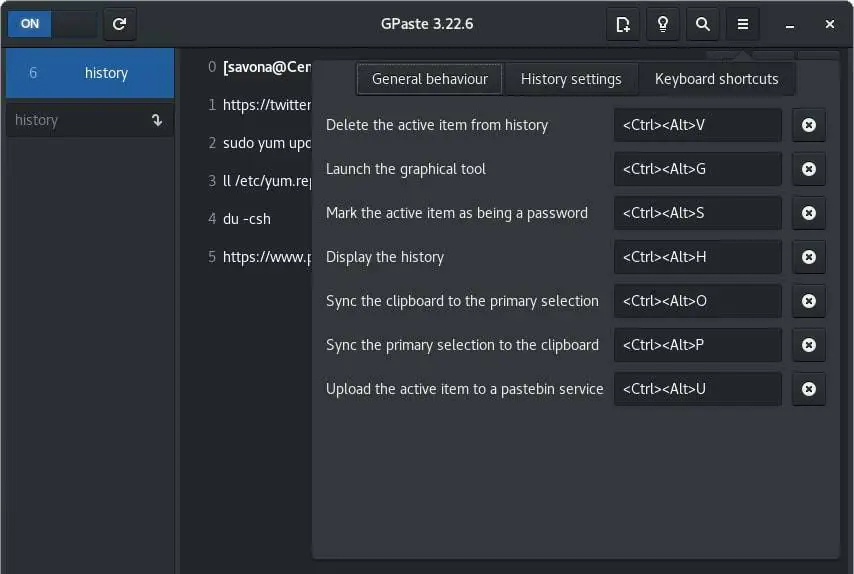Select the history item in the sidebar
Image resolution: width=854 pixels, height=574 pixels.
tap(90, 73)
